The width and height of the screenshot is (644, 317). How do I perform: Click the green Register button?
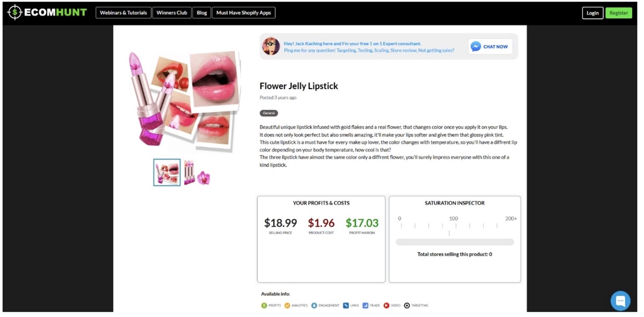coord(618,13)
